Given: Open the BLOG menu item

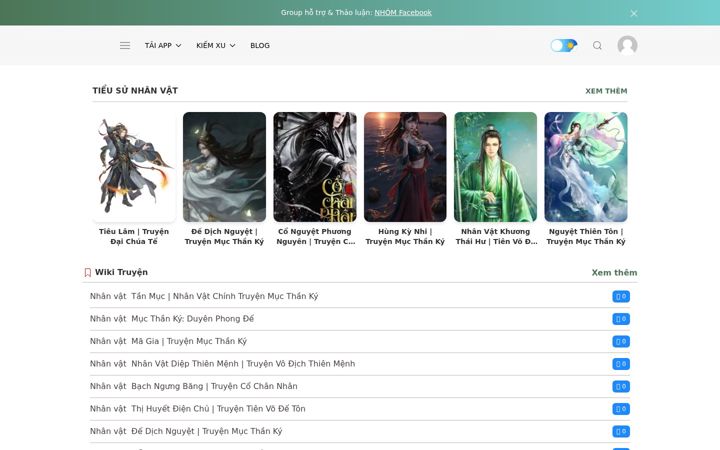Looking at the screenshot, I should pyautogui.click(x=260, y=45).
